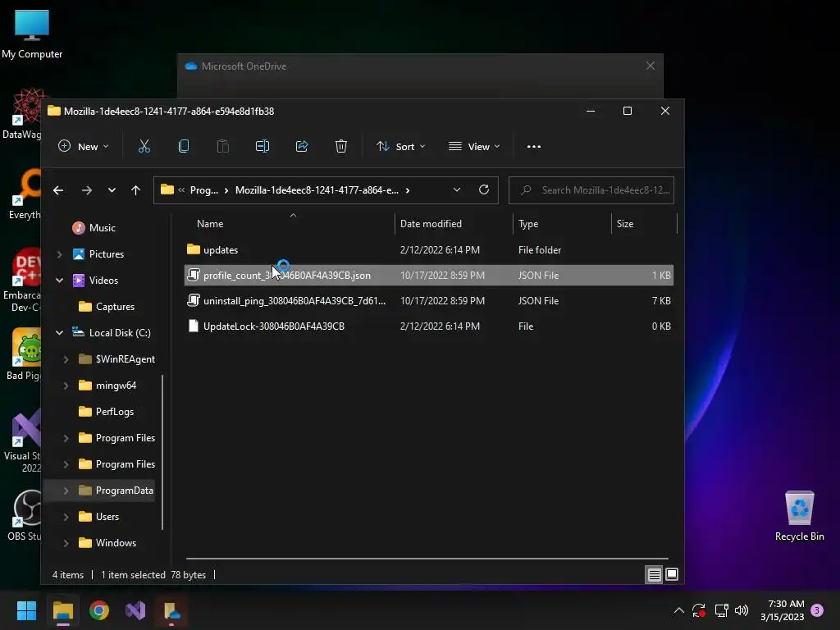Image resolution: width=840 pixels, height=630 pixels.
Task: Expand the address bar history dropdown
Action: pos(456,189)
